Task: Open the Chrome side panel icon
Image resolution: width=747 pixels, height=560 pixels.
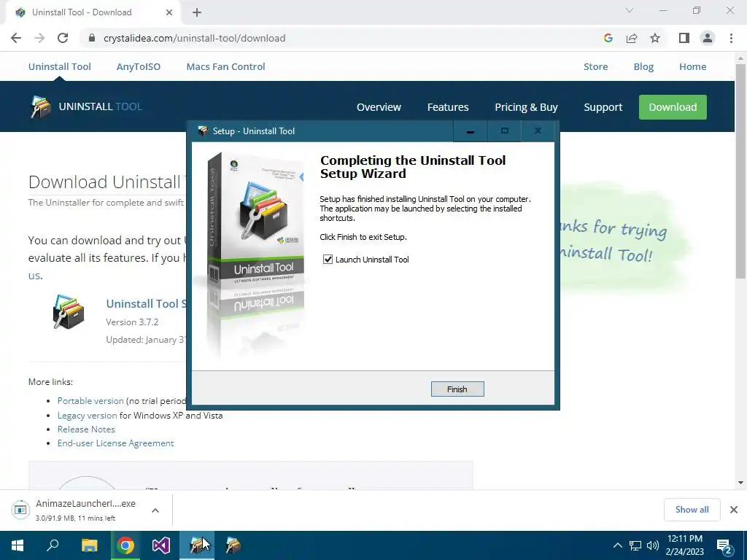Action: point(684,38)
